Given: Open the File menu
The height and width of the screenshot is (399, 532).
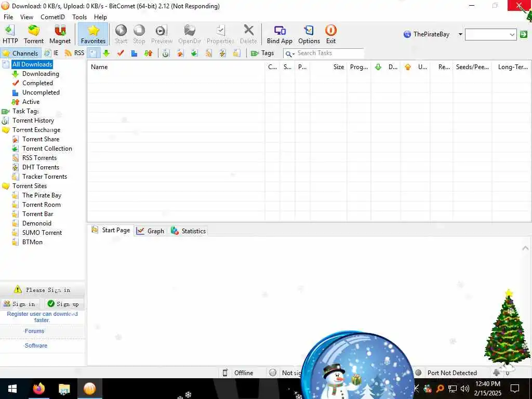Looking at the screenshot, I should pyautogui.click(x=8, y=17).
